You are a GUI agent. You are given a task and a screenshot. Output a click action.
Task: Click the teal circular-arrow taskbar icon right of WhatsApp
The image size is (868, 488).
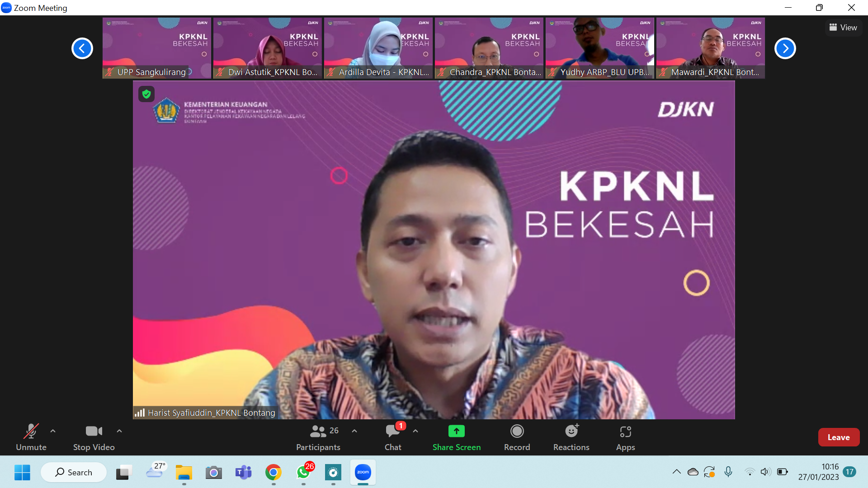point(333,472)
